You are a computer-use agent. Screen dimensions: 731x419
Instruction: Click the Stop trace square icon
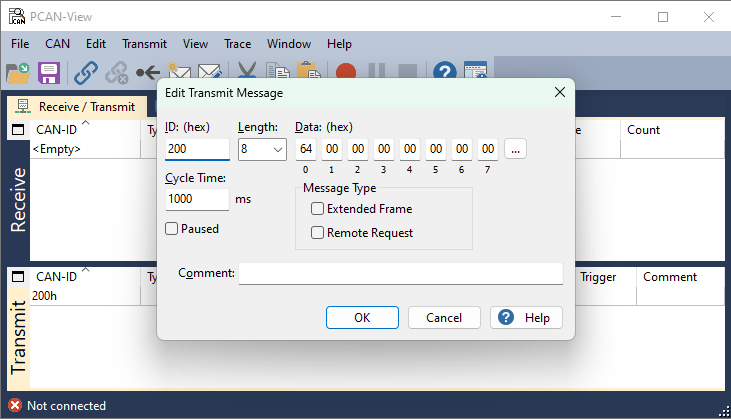point(407,71)
